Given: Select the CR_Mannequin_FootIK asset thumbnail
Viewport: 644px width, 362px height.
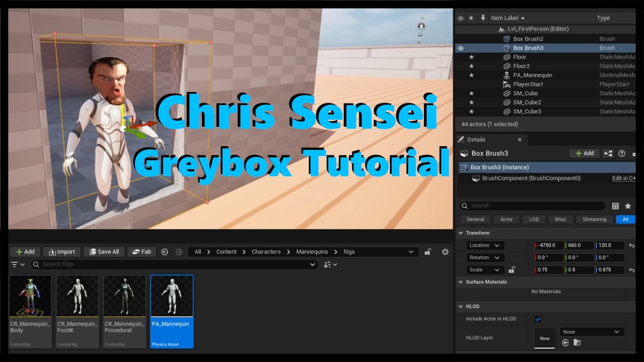Looking at the screenshot, I should pyautogui.click(x=77, y=312).
